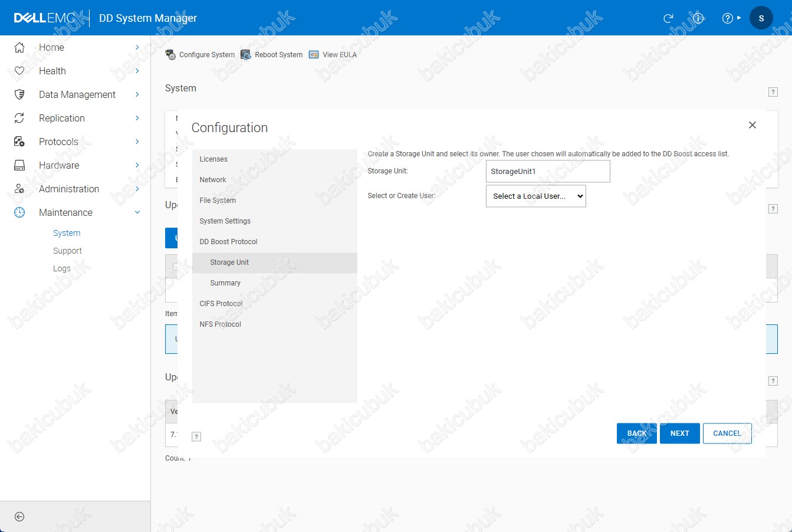Viewport: 792px width, 532px height.
Task: Open the information icon in the header
Action: [699, 18]
